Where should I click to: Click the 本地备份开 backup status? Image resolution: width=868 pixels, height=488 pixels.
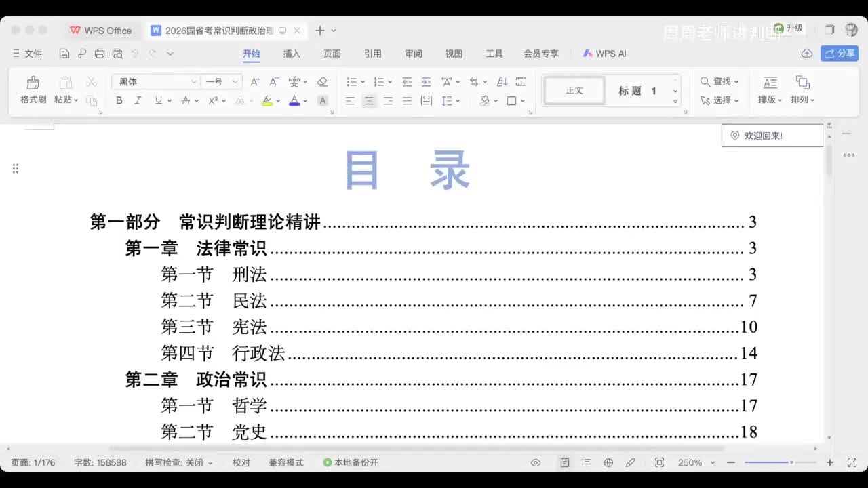(351, 462)
